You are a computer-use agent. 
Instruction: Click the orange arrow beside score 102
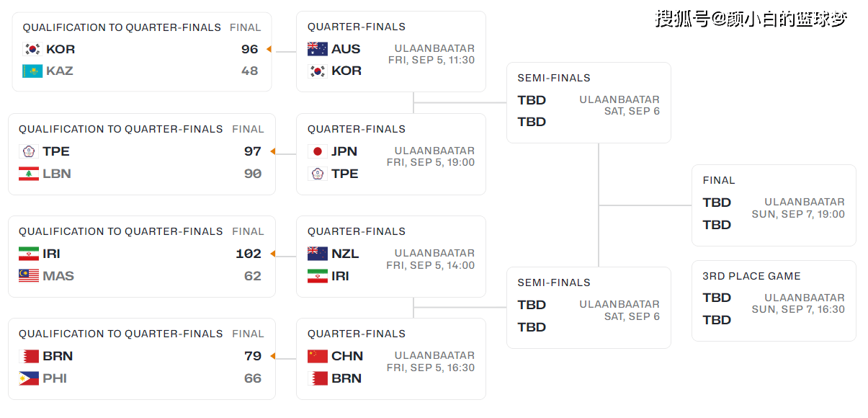coord(272,254)
